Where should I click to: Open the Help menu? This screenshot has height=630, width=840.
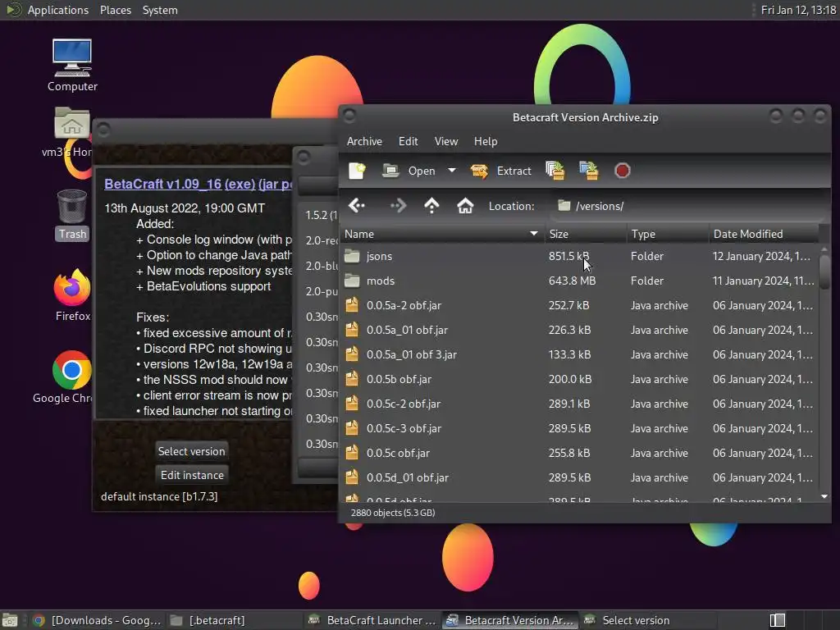486,141
